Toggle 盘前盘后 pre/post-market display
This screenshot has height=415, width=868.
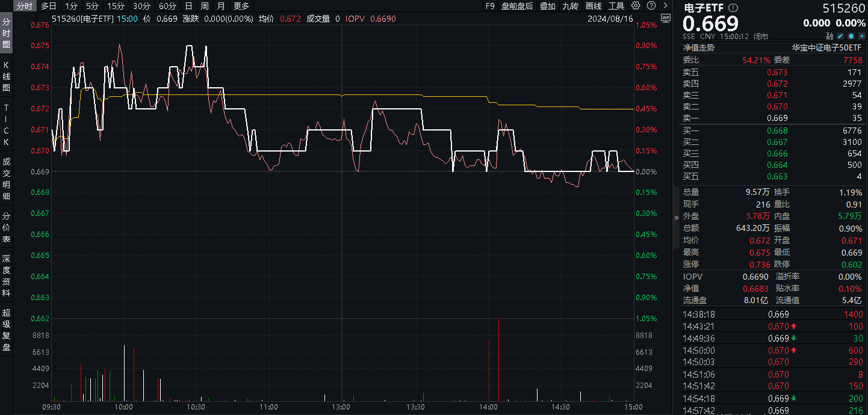tap(517, 6)
